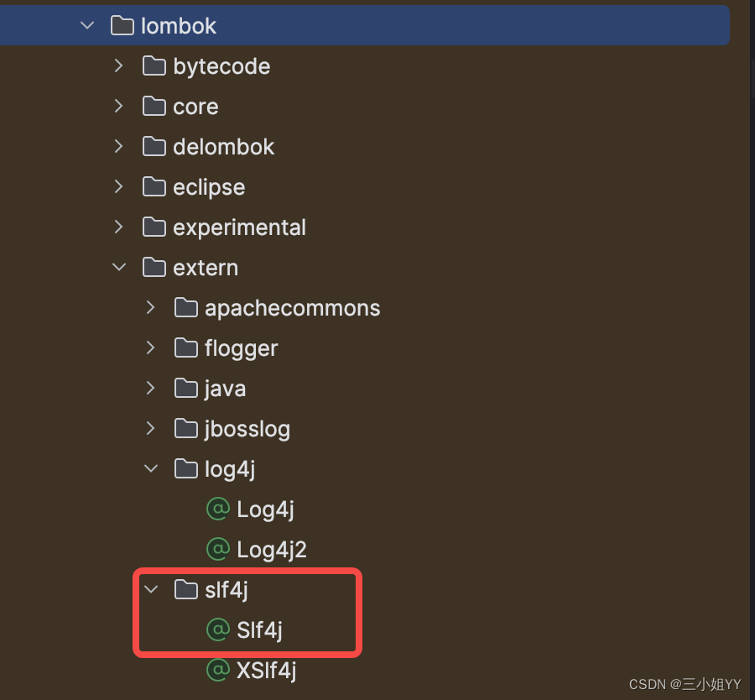Click the folder icon beside apachecommons
Screen dimensions: 755x700
185,307
